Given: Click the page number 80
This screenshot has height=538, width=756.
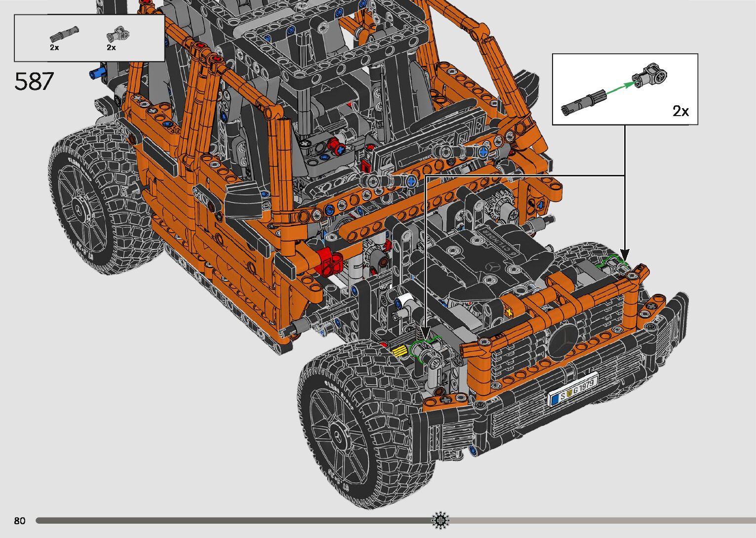Looking at the screenshot, I should tap(20, 521).
